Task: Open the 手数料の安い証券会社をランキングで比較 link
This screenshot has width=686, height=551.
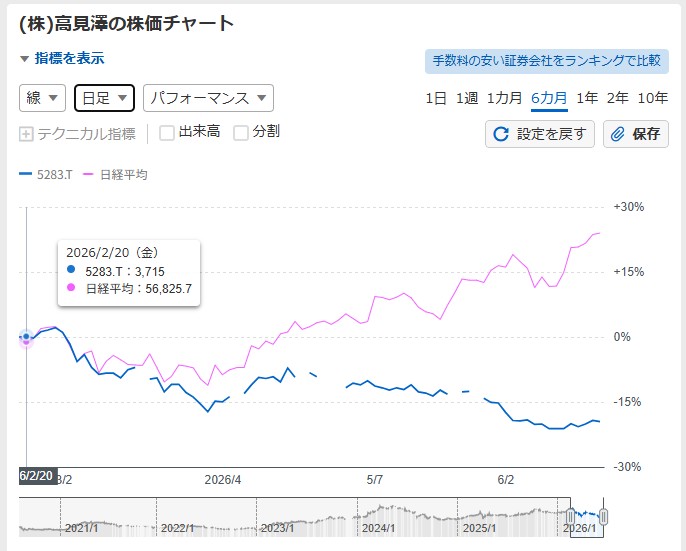Action: pyautogui.click(x=546, y=61)
